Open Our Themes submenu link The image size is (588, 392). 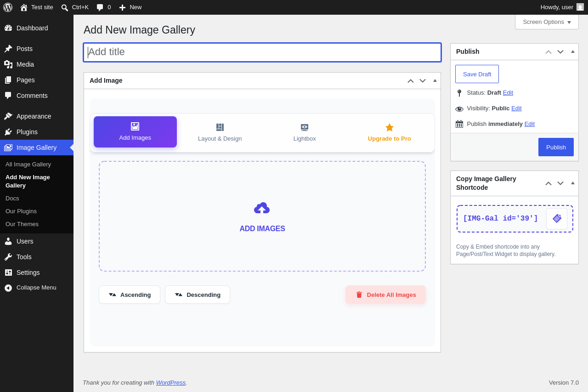[x=22, y=224]
